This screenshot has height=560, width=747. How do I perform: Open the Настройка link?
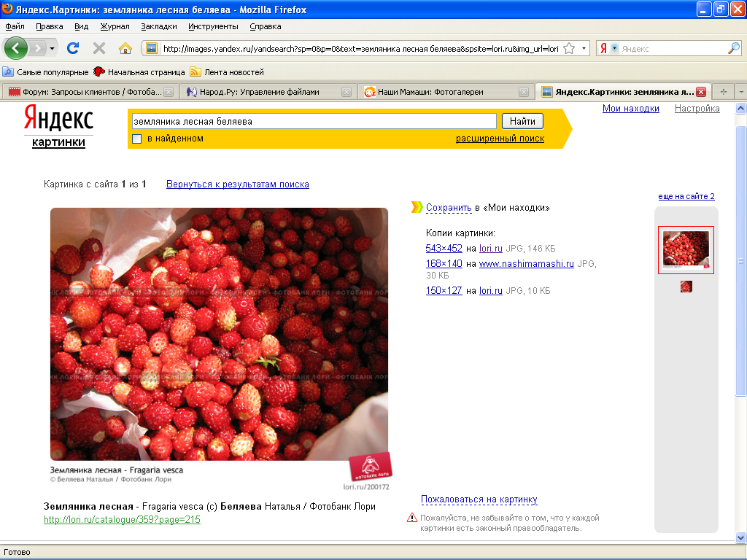[697, 109]
